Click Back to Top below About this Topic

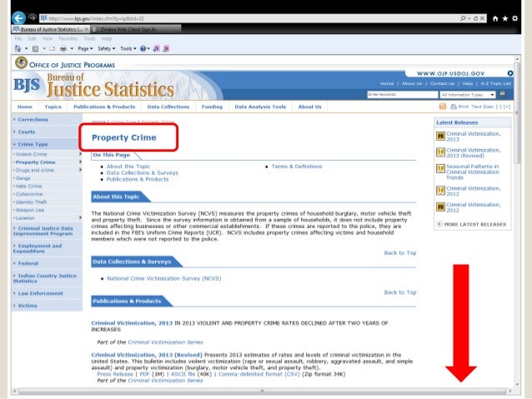point(400,253)
